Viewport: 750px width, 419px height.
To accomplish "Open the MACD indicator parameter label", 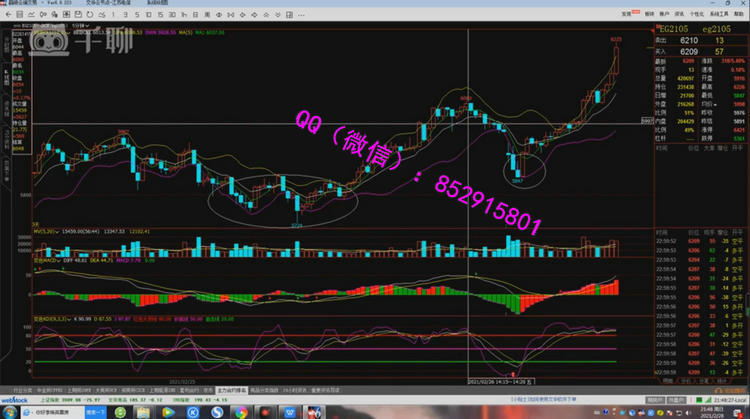I will [x=46, y=260].
